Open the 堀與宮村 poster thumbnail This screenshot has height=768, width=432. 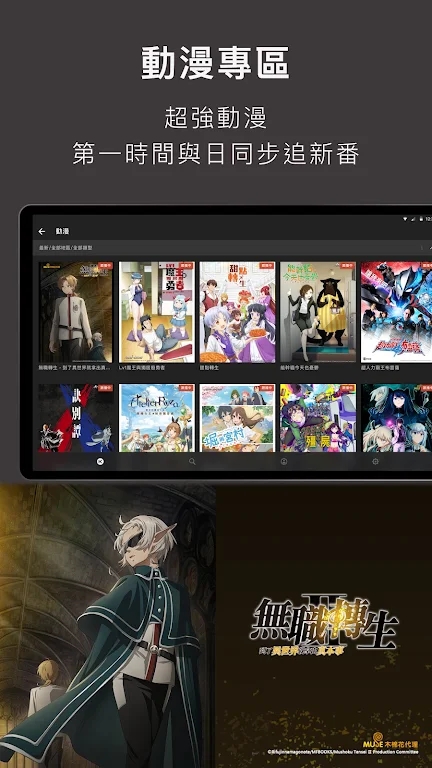click(x=238, y=418)
